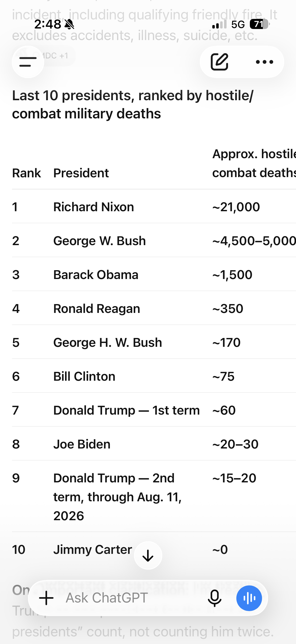
Task: Select the President column header
Action: (x=81, y=173)
